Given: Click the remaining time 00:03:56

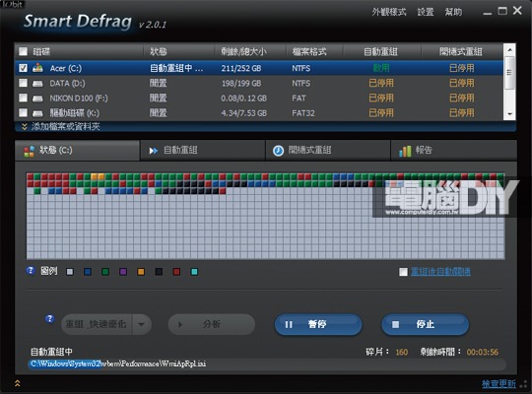Looking at the screenshot, I should click(x=483, y=353).
